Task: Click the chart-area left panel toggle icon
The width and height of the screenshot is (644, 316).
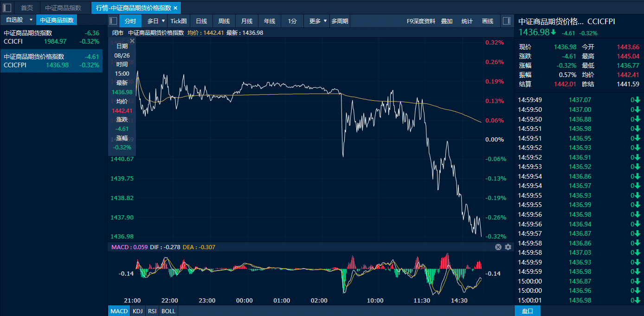Action: [x=113, y=21]
